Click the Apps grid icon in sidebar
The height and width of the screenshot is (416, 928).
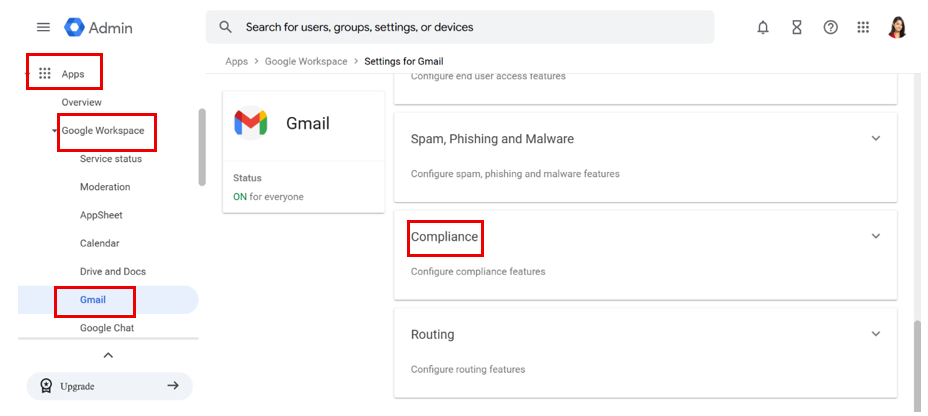44,74
